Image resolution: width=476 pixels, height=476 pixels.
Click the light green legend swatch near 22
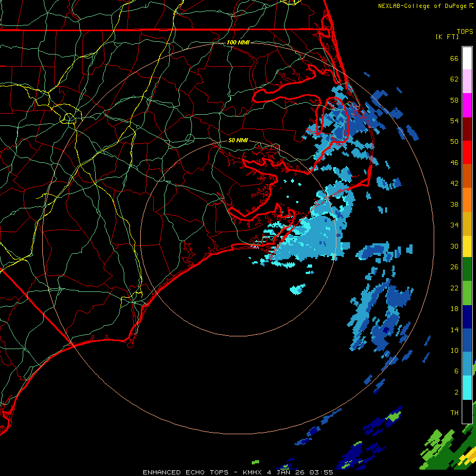coord(467,293)
